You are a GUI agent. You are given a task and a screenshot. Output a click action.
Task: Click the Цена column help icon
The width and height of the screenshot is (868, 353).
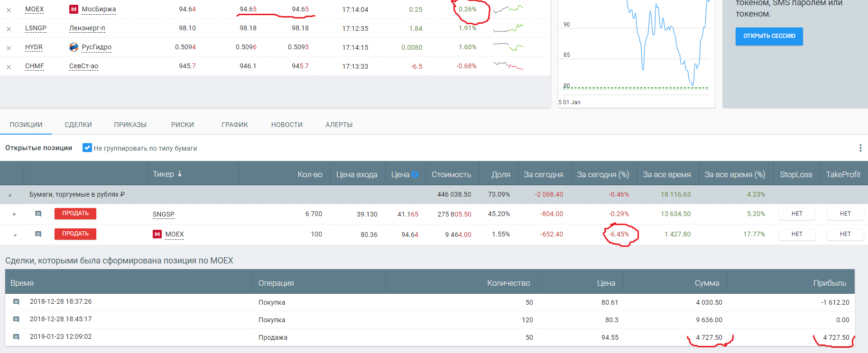(x=415, y=174)
